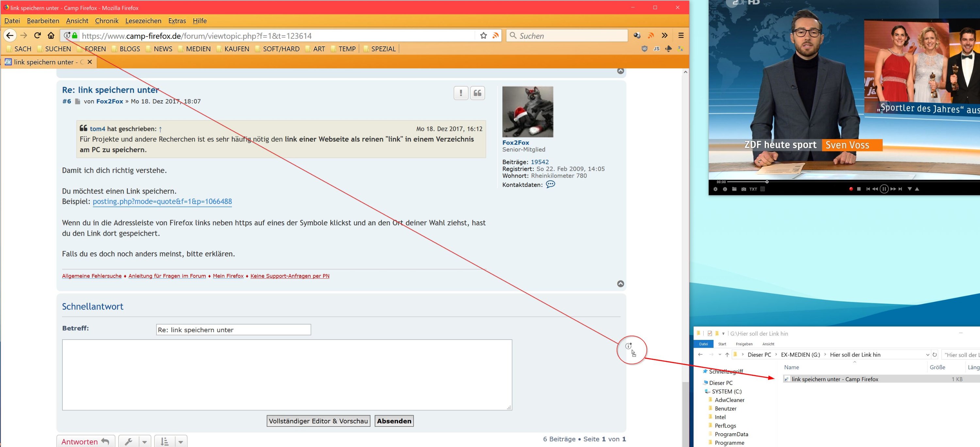Expand the topic tools wrench dropdown
The height and width of the screenshot is (447, 980).
click(x=144, y=441)
